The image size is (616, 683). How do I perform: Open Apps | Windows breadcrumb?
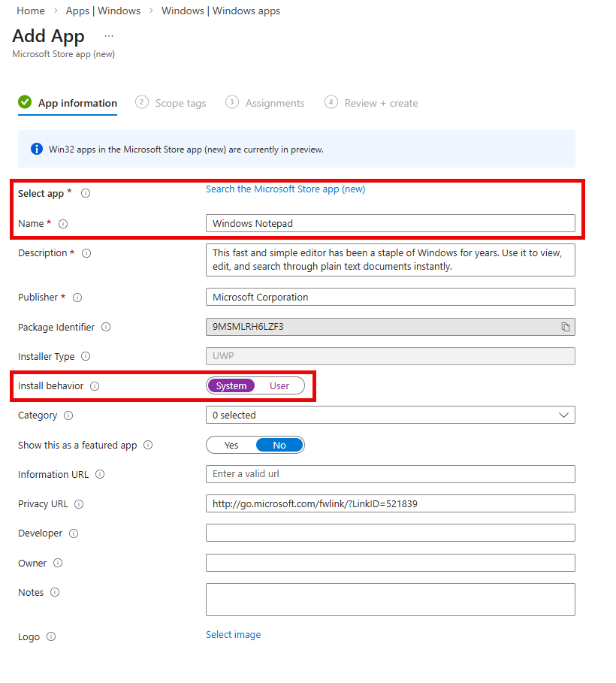(103, 11)
